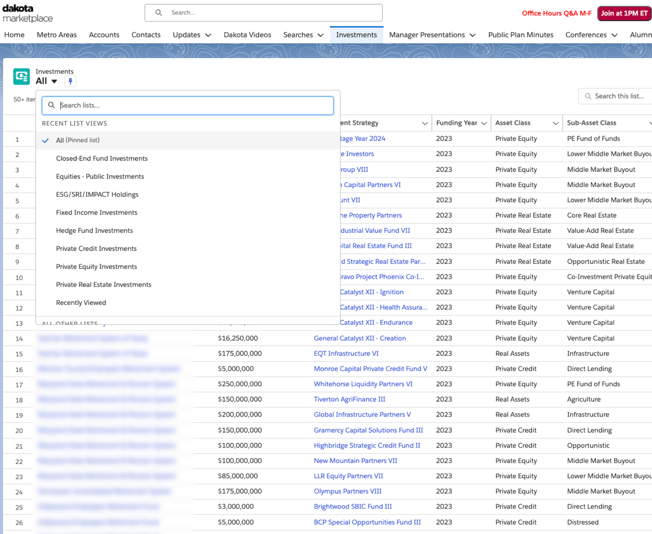652x534 pixels.
Task: Go to the Home tab
Action: click(x=14, y=35)
